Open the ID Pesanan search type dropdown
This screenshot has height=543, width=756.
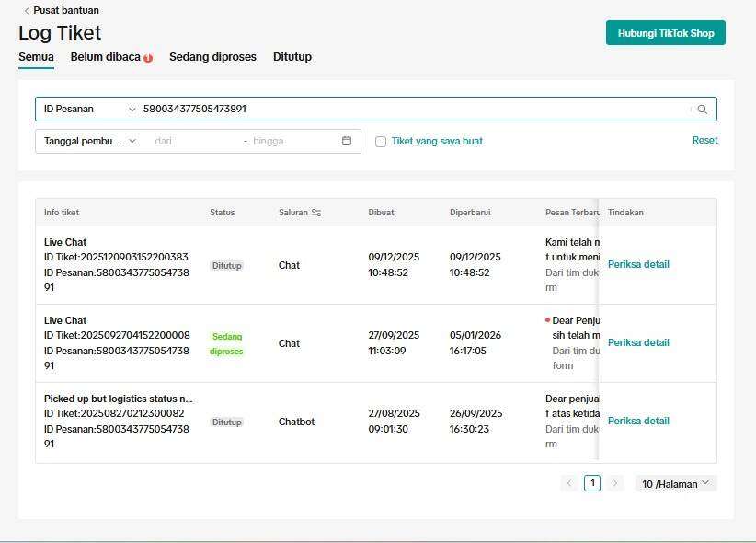pyautogui.click(x=88, y=109)
